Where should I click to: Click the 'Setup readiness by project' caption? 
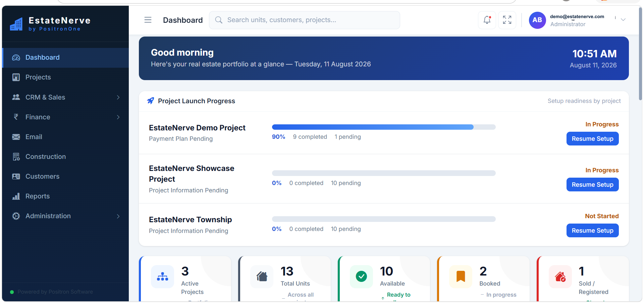coord(584,101)
